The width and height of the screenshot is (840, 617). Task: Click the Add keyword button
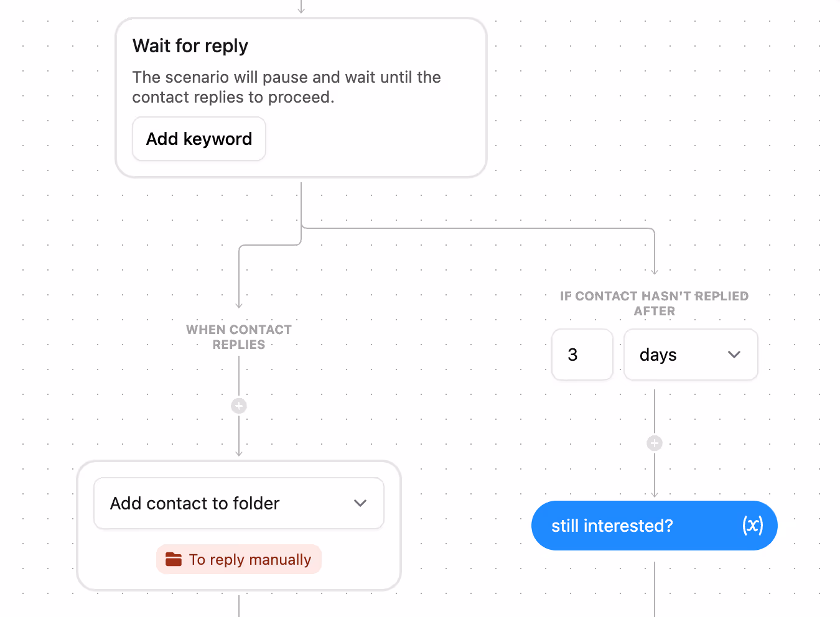click(198, 139)
